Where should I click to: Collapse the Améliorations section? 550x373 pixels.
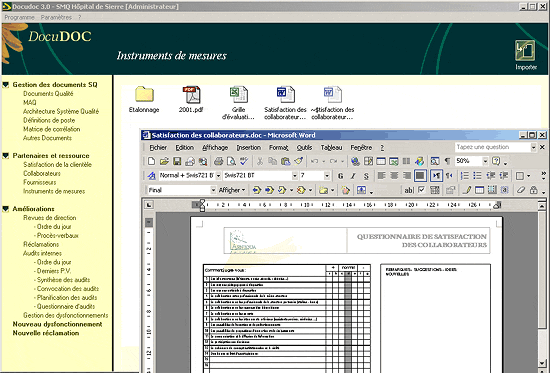click(x=6, y=209)
